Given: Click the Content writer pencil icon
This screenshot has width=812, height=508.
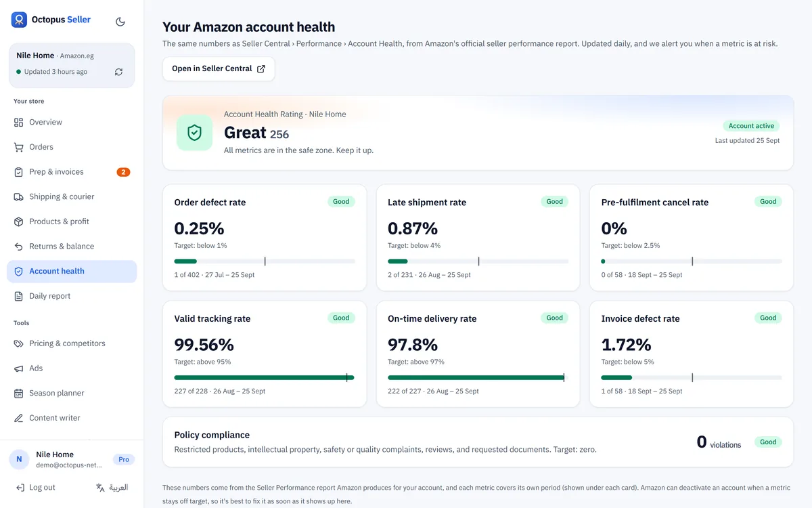Looking at the screenshot, I should click(x=18, y=418).
